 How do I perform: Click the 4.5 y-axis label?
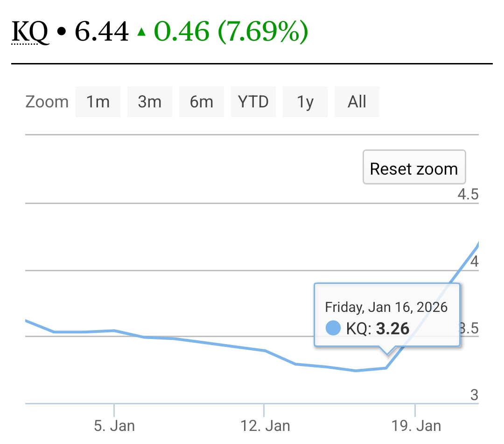pyautogui.click(x=468, y=194)
